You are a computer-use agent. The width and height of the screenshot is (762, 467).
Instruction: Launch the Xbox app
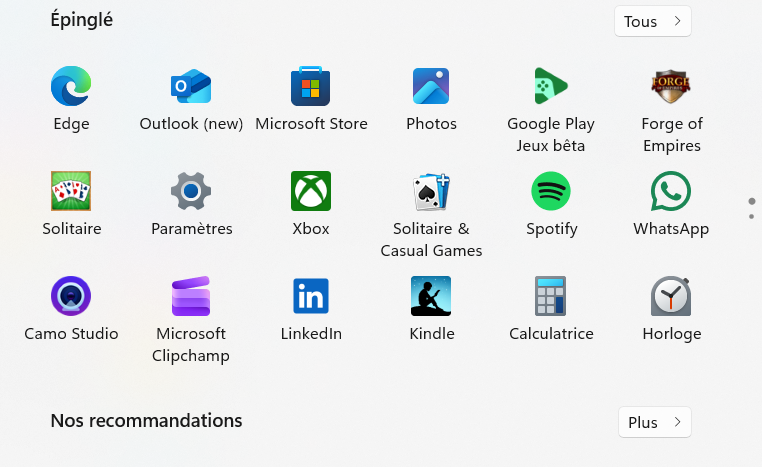pos(311,191)
